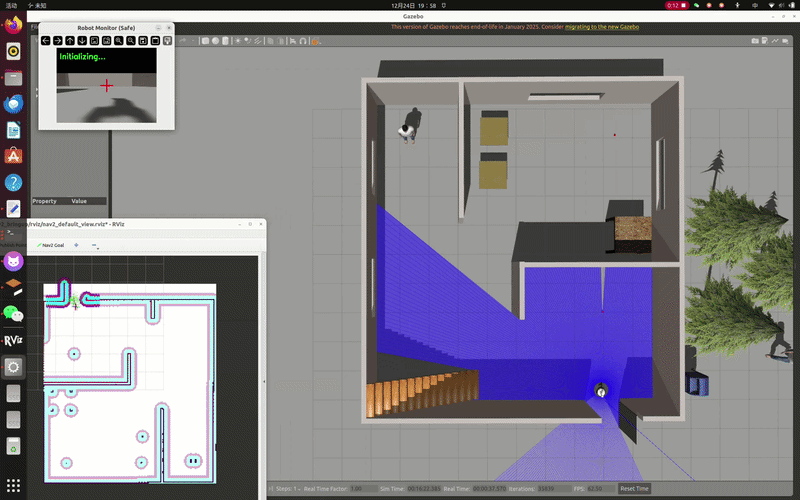Copy Robot Monitor image to clipboard
This screenshot has width=800, height=500.
pyautogui.click(x=156, y=40)
